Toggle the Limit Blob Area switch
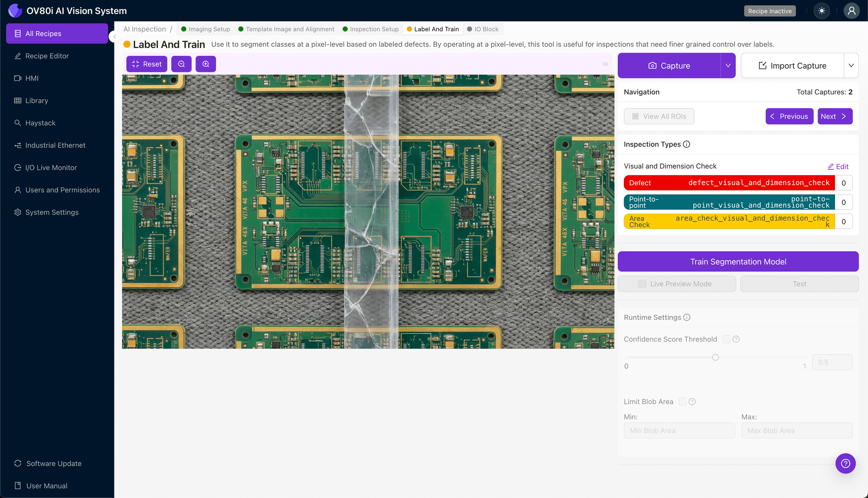Image resolution: width=868 pixels, height=498 pixels. [x=682, y=401]
